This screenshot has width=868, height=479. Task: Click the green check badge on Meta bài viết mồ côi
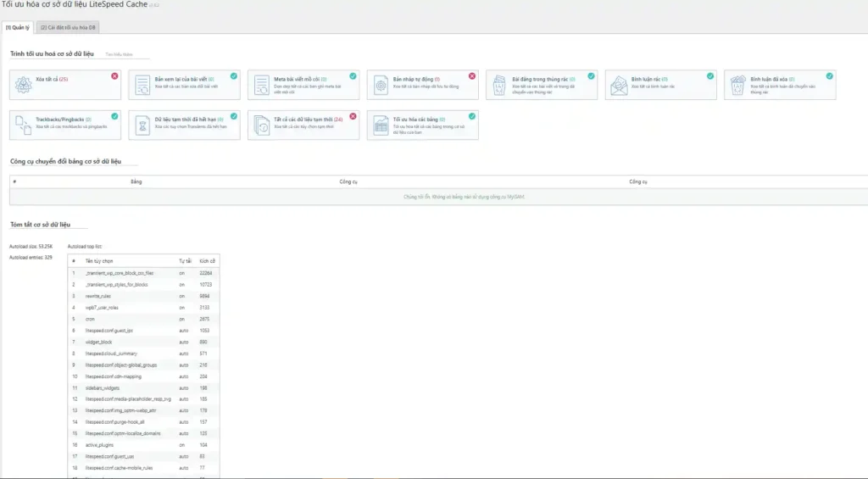click(x=353, y=75)
